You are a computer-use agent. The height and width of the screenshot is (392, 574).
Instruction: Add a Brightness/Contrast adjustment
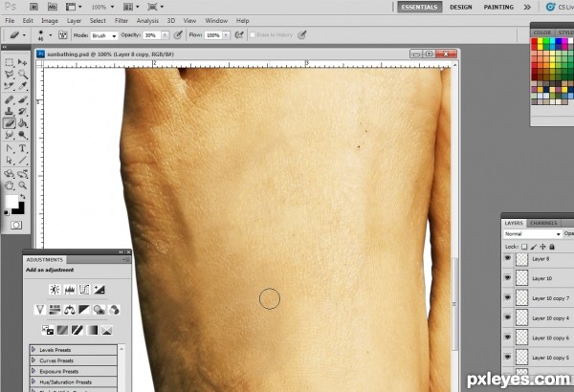(x=55, y=290)
